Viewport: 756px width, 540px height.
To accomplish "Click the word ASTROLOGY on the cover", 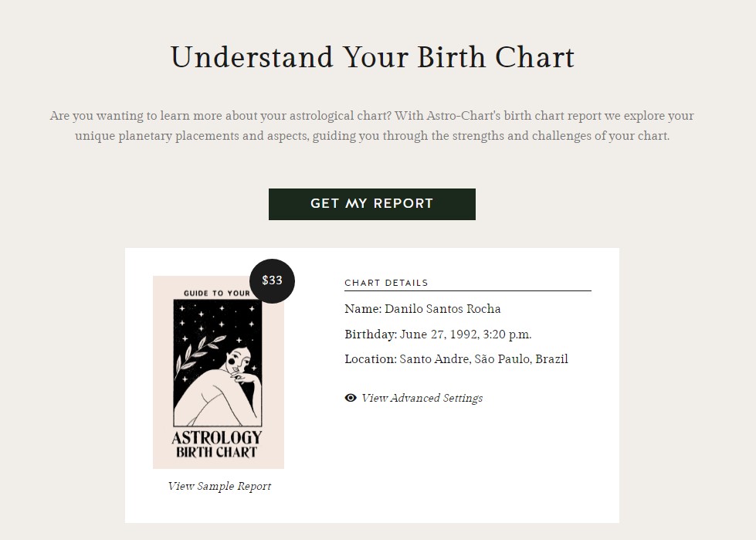I will (216, 437).
